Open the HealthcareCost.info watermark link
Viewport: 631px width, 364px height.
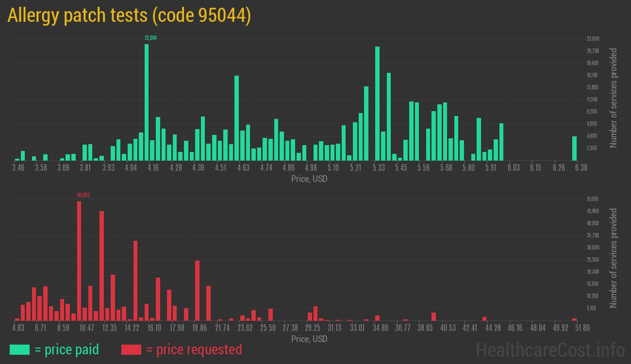(550, 349)
